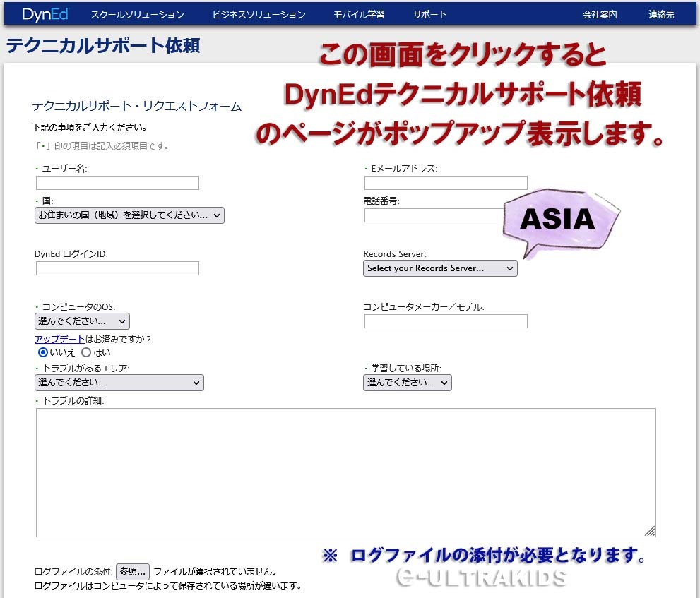This screenshot has width=700, height=598.
Task: Open the Records Server dropdown
Action: pos(440,268)
